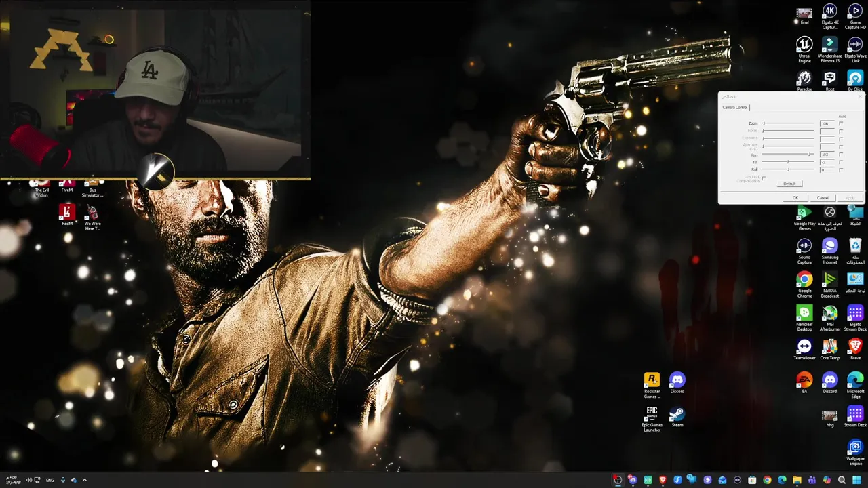The image size is (868, 488).
Task: Open taskbar Search magnifier
Action: point(842,480)
